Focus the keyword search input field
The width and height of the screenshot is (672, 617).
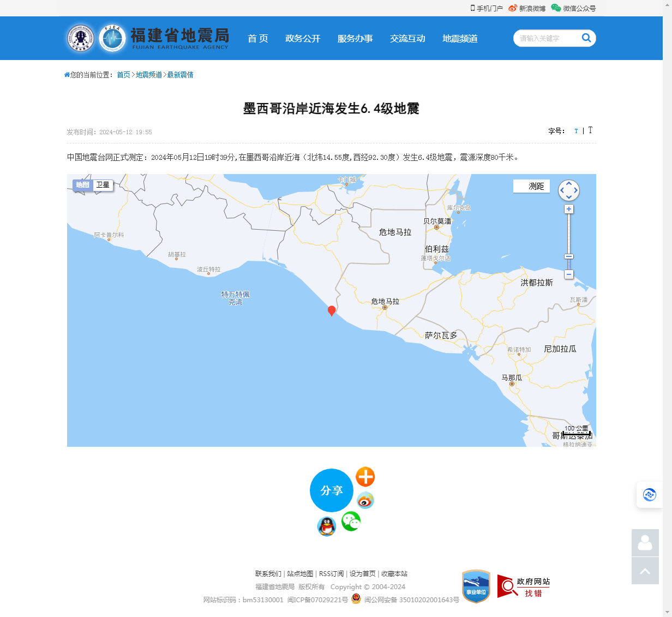click(x=545, y=38)
